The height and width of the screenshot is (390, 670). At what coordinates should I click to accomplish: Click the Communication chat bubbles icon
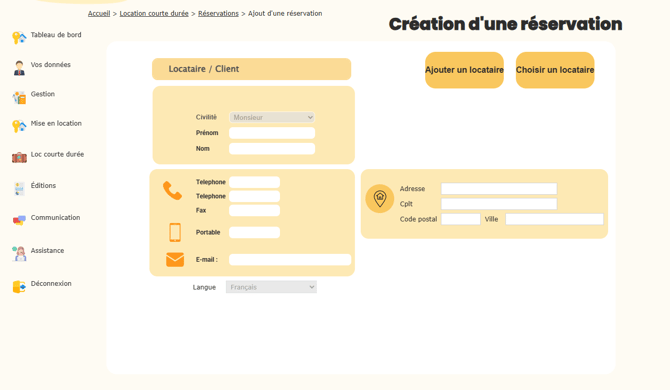pyautogui.click(x=19, y=220)
